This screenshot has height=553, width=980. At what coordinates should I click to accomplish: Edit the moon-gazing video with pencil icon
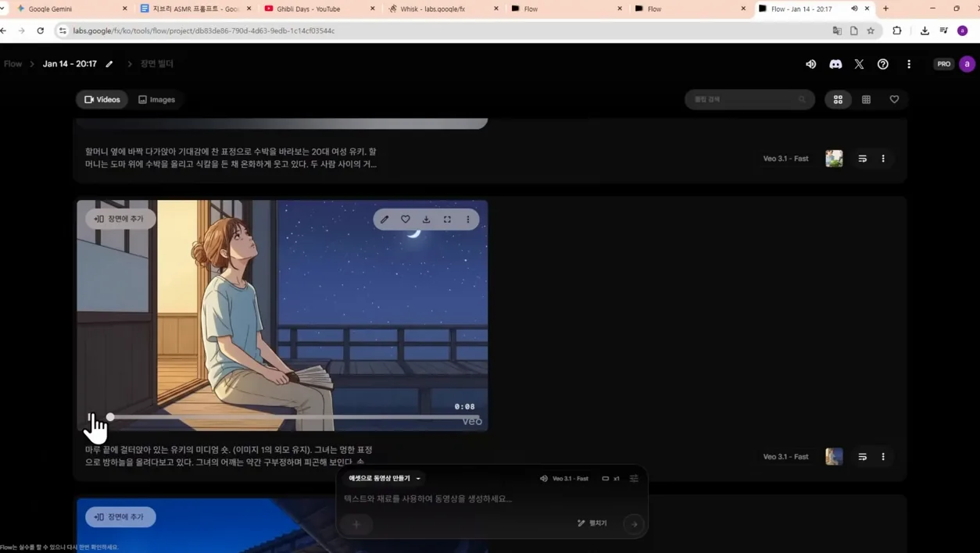tap(384, 219)
